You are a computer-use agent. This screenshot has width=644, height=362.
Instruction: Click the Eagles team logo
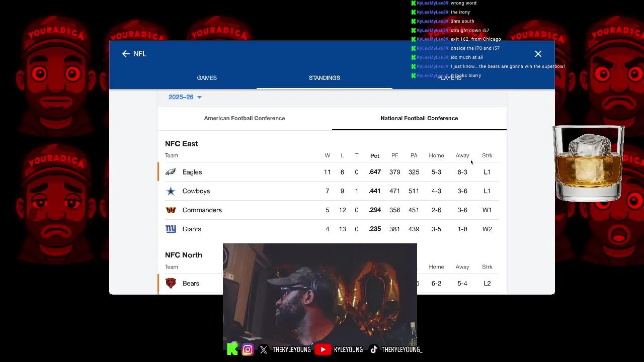[171, 172]
